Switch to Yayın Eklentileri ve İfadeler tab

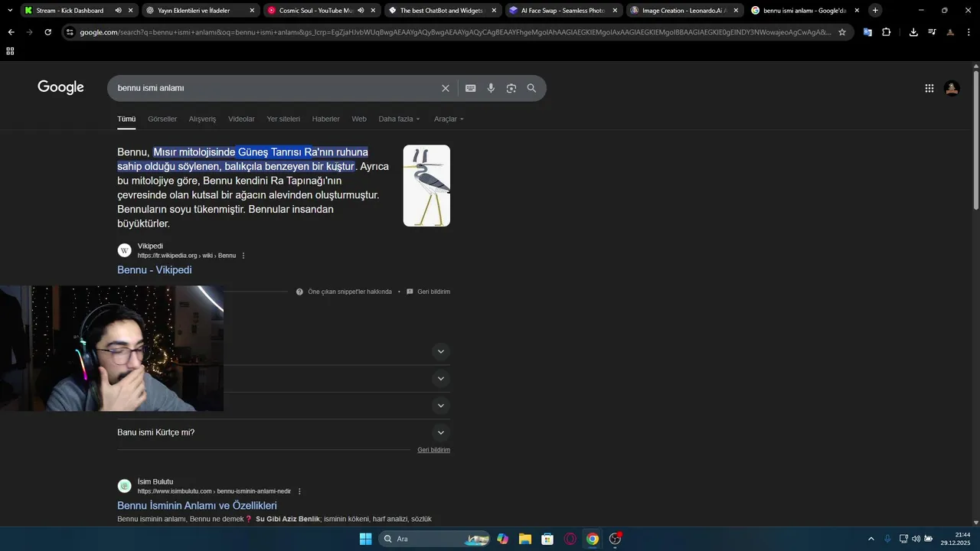(199, 11)
